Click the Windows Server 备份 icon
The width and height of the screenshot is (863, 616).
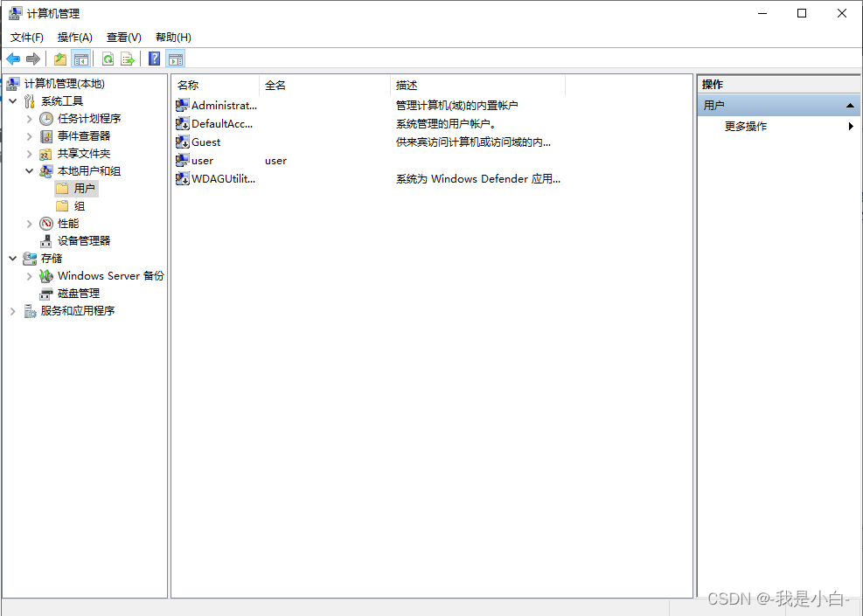tap(46, 276)
